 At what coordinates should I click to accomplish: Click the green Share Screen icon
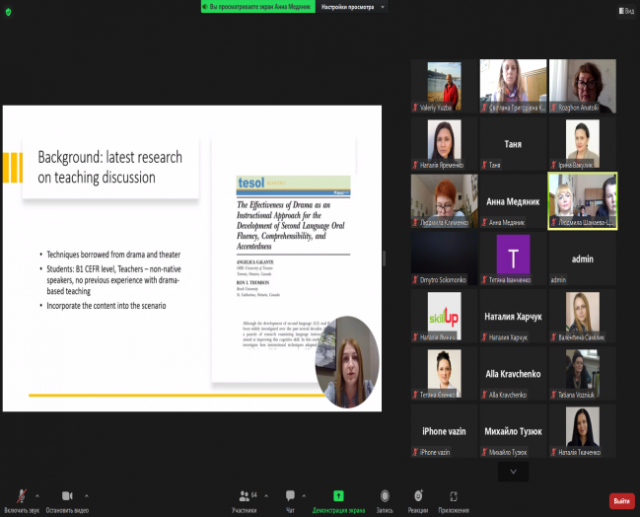(x=338, y=494)
